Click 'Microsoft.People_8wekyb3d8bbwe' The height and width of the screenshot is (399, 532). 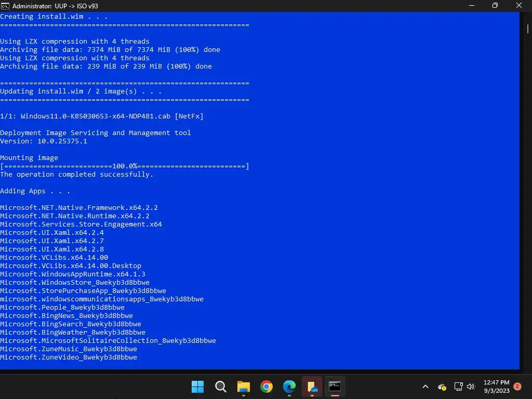tap(62, 308)
